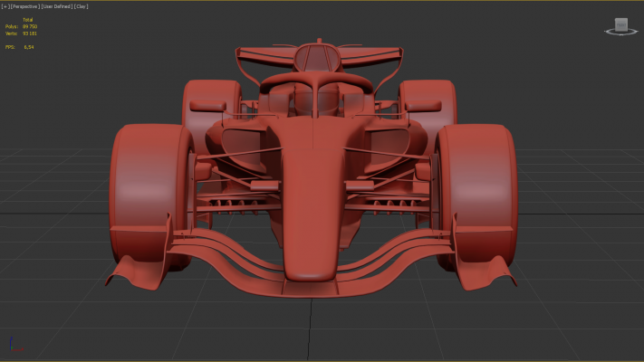The image size is (644, 362).
Task: Select the front tire on screen right
Action: (x=477, y=195)
